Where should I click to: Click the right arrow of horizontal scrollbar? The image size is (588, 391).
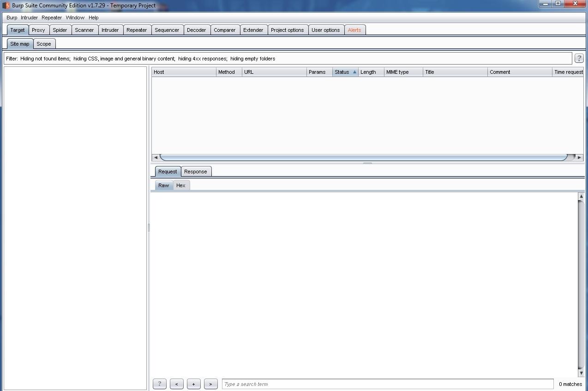[x=579, y=157]
